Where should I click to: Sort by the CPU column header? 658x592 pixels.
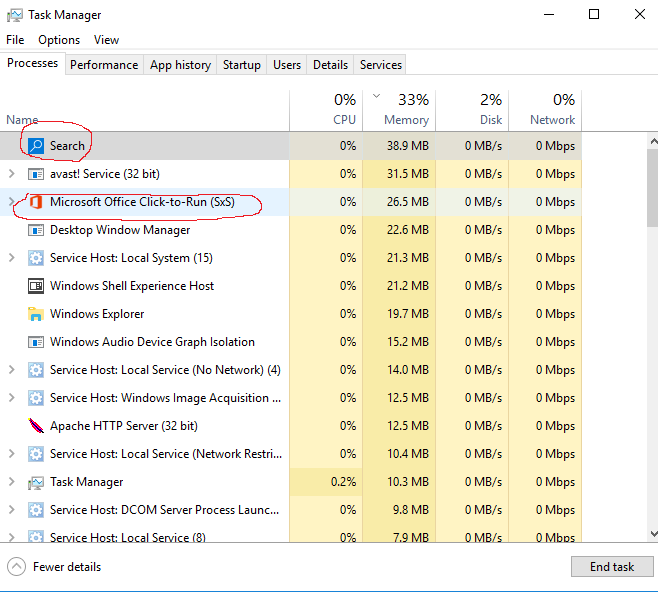(x=326, y=111)
